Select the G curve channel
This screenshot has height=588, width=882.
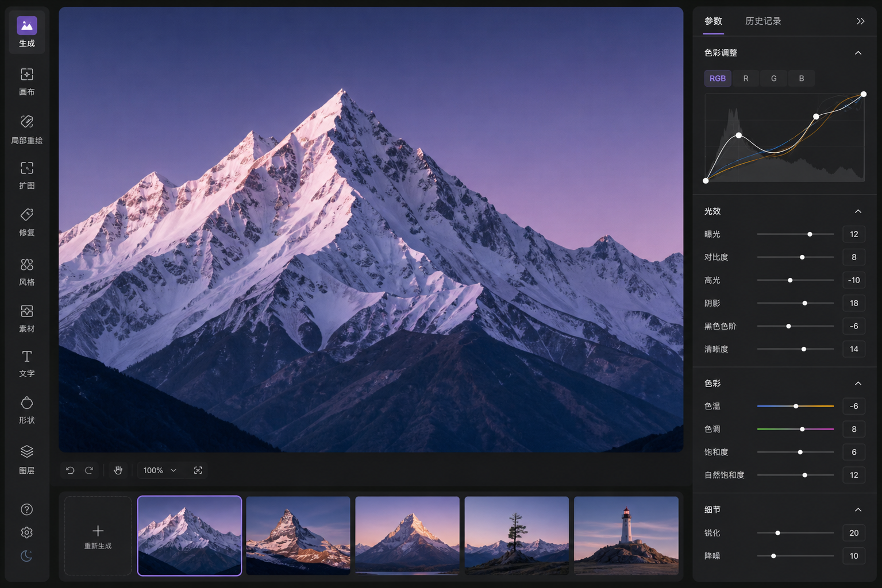tap(774, 79)
